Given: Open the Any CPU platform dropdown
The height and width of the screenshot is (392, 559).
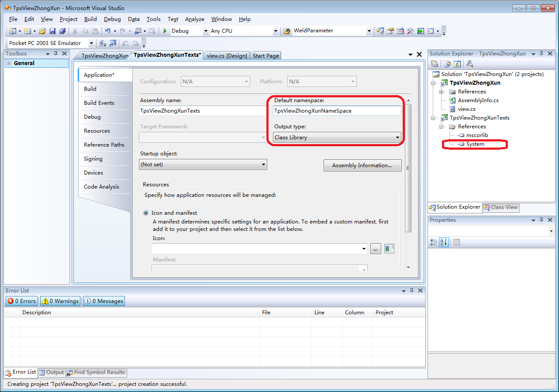Looking at the screenshot, I should [x=275, y=31].
